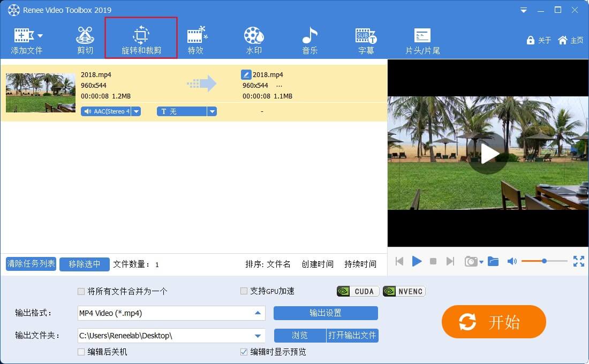Click 清除任务列表 clear task list
The width and height of the screenshot is (589, 364).
31,264
